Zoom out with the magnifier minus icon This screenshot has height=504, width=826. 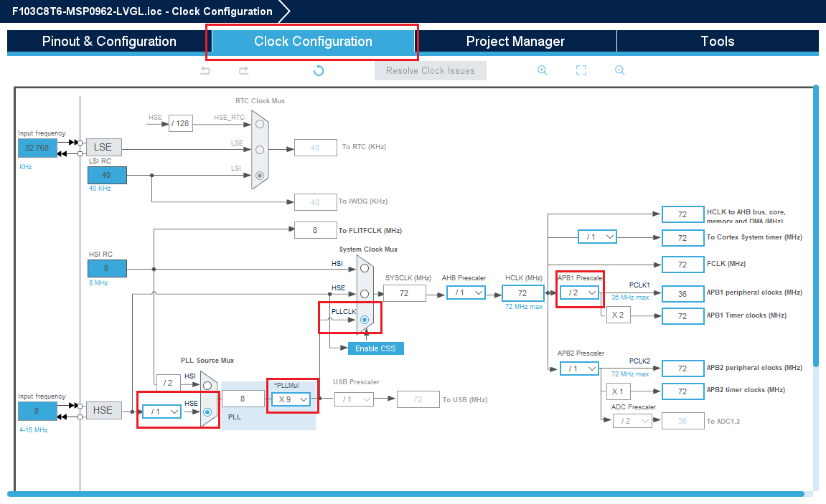click(x=619, y=70)
